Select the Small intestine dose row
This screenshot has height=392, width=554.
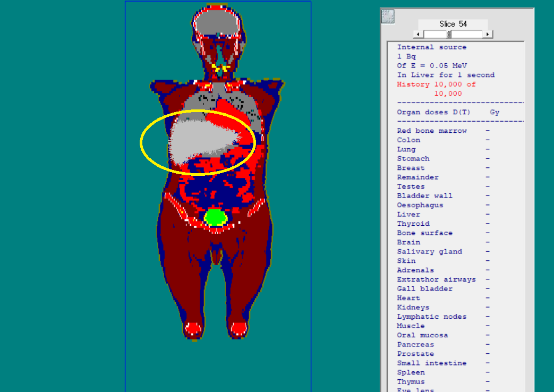point(431,363)
